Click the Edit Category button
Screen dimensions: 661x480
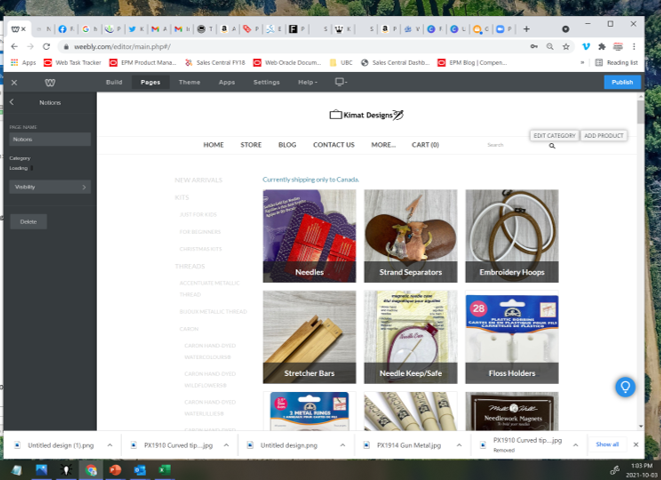[554, 135]
